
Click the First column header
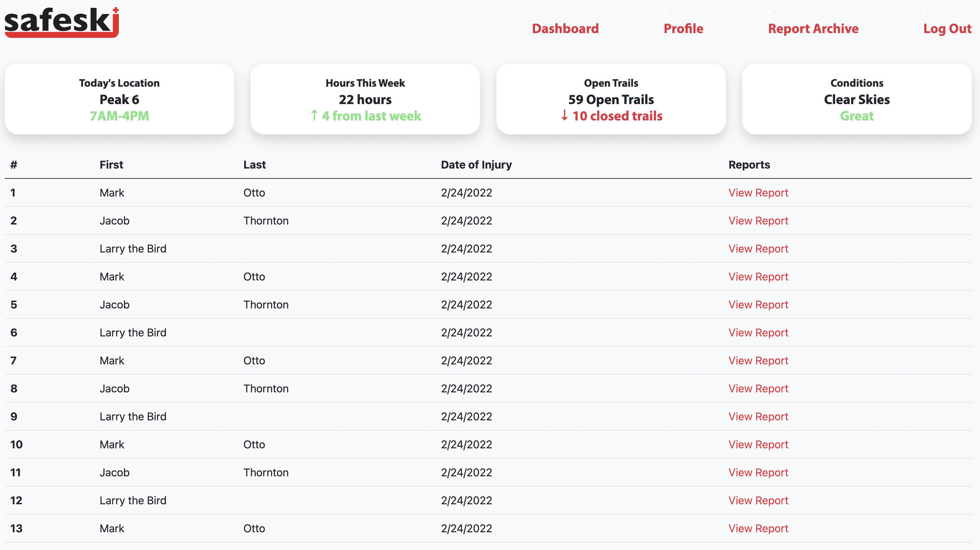111,164
